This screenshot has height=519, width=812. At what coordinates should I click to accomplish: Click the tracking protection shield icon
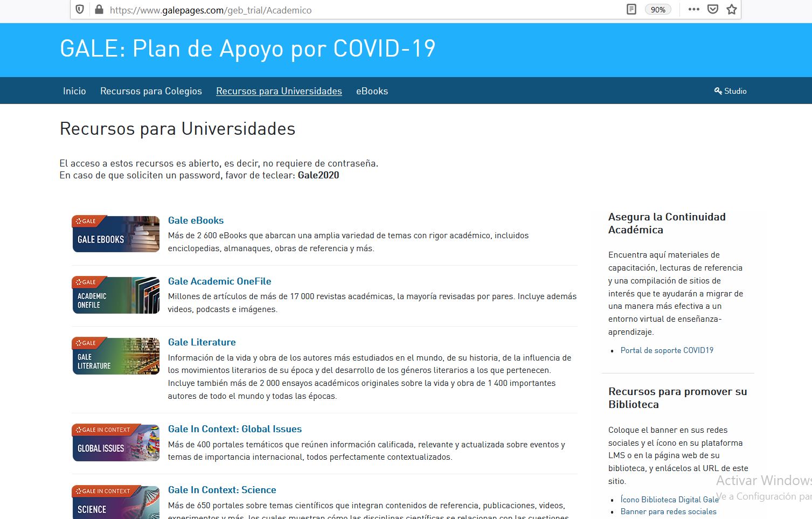click(80, 10)
